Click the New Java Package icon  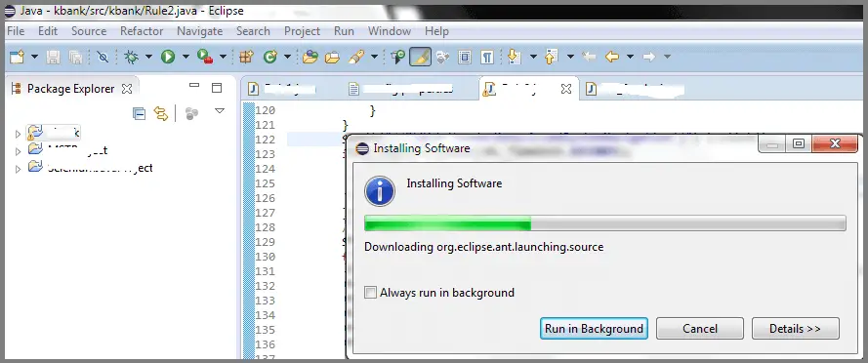(x=246, y=57)
